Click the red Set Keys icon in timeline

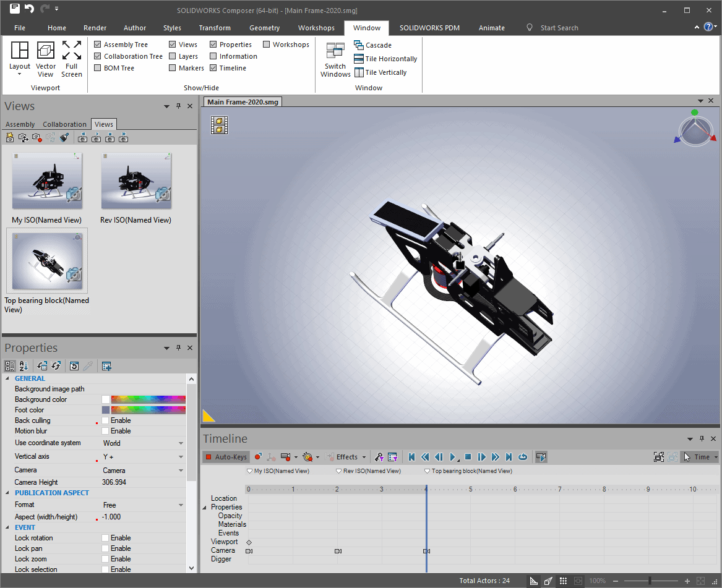pos(258,457)
